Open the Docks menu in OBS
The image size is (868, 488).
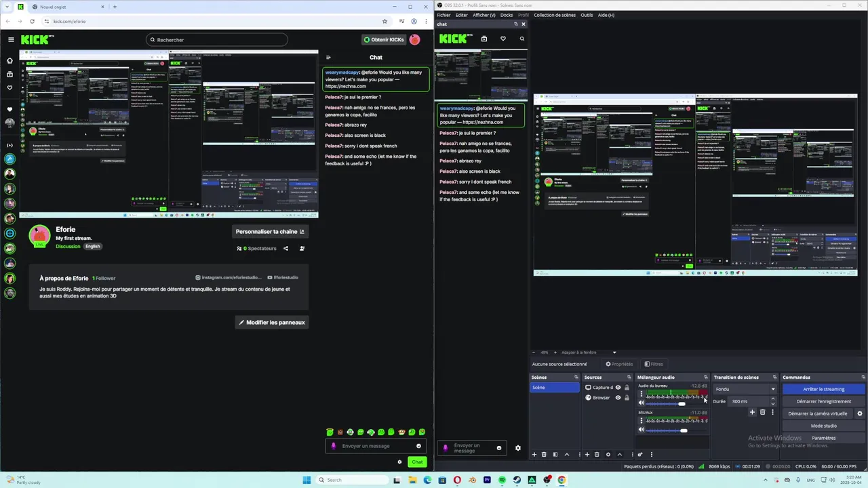507,15
